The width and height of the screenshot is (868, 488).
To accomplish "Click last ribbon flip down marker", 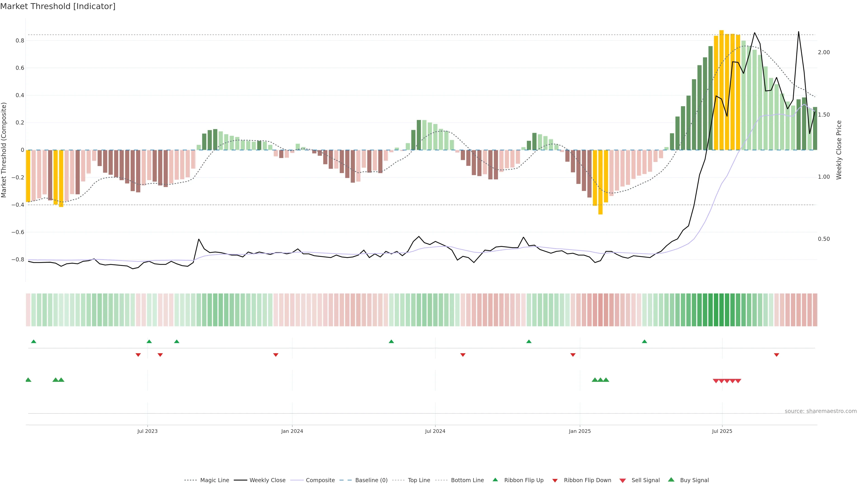I will (x=776, y=355).
